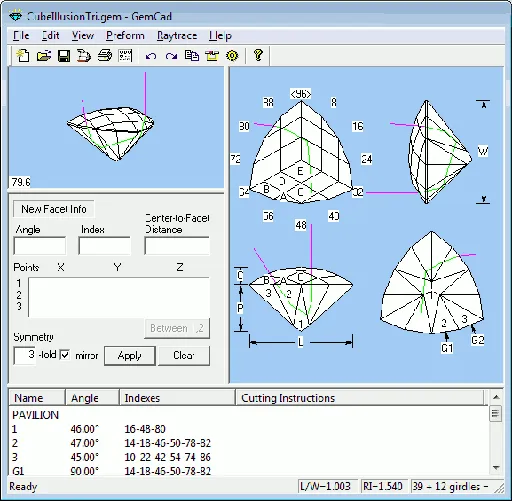Open the File menu
The height and width of the screenshot is (501, 512).
(x=21, y=36)
